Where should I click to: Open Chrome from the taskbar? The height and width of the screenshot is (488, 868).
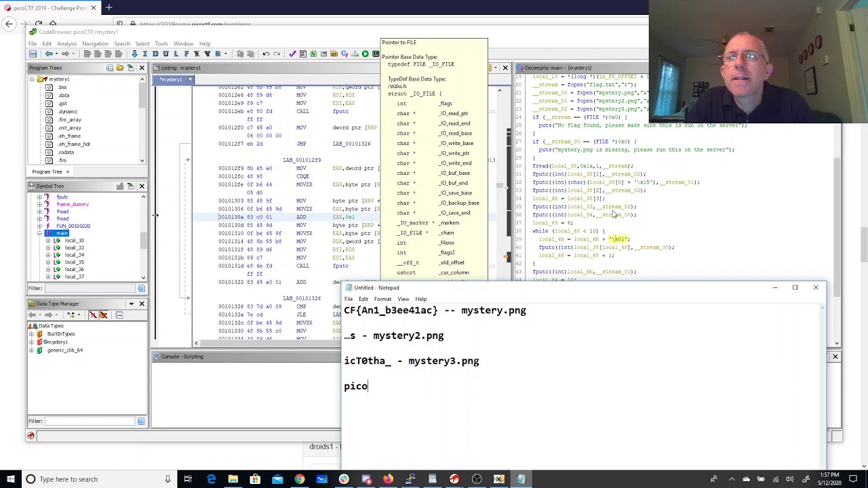299,479
